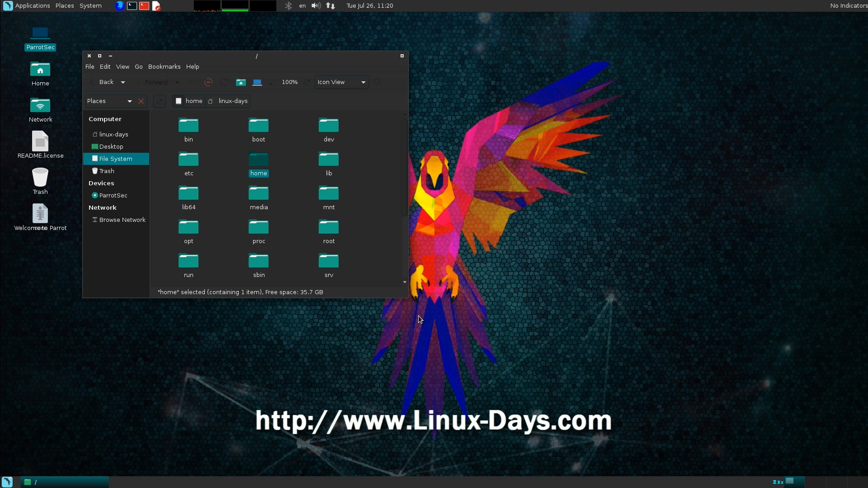This screenshot has height=488, width=868.
Task: Select the srv folder
Action: (329, 266)
